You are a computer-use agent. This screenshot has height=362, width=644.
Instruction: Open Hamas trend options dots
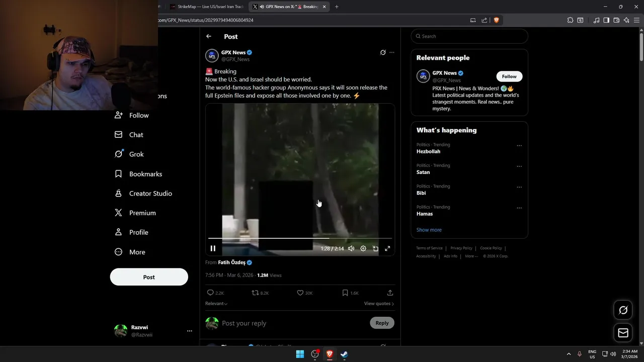[519, 208]
